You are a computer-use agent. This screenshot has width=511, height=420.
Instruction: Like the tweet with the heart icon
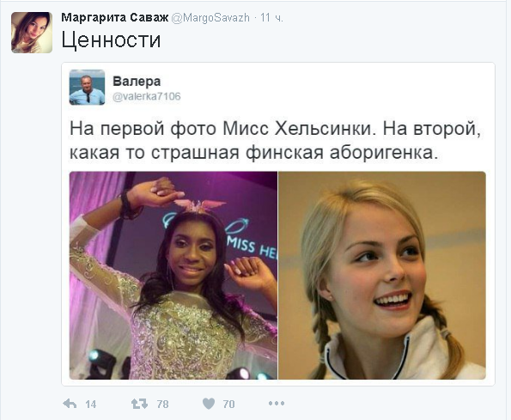tap(209, 404)
